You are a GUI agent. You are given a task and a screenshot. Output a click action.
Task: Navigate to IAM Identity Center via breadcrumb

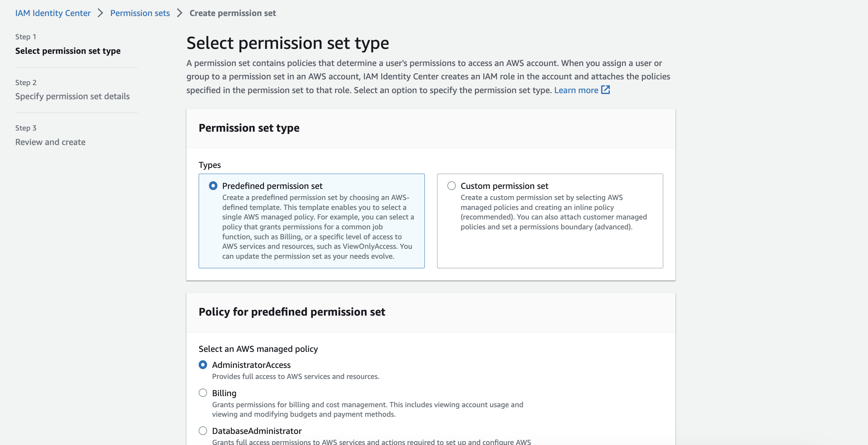pyautogui.click(x=53, y=13)
